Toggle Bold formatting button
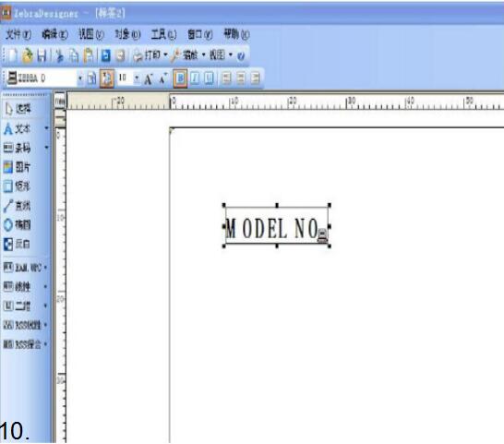 tap(180, 78)
